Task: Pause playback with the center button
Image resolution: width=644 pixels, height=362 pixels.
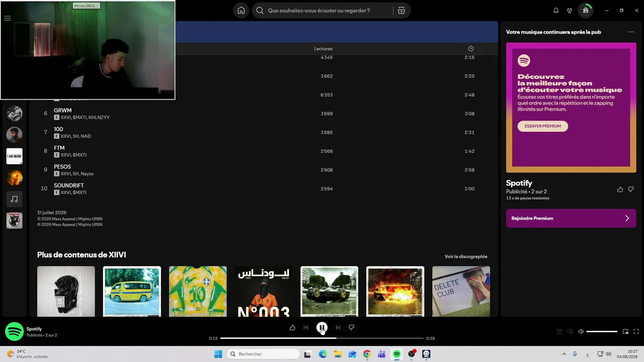Action: [322, 327]
